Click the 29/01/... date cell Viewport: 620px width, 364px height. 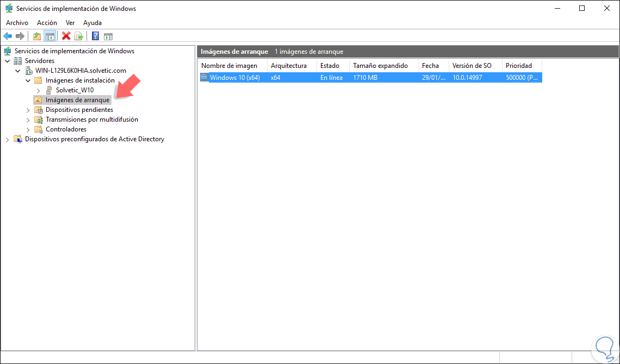(x=434, y=77)
